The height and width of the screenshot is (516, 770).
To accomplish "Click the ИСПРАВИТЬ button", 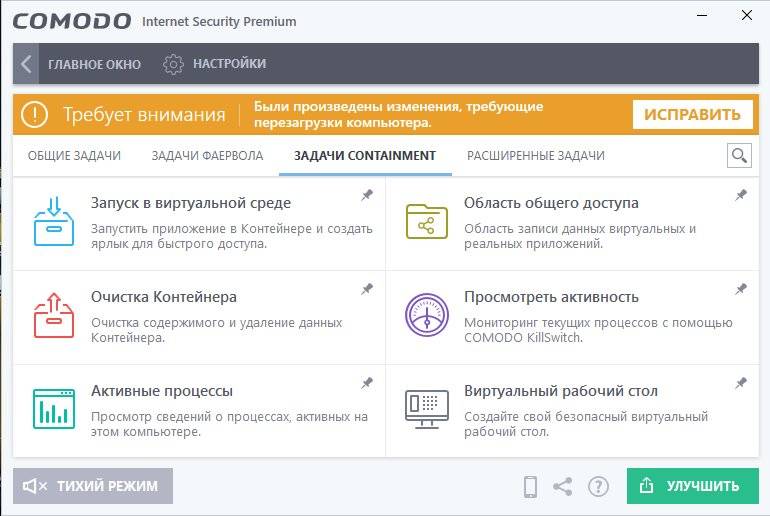I will (692, 114).
